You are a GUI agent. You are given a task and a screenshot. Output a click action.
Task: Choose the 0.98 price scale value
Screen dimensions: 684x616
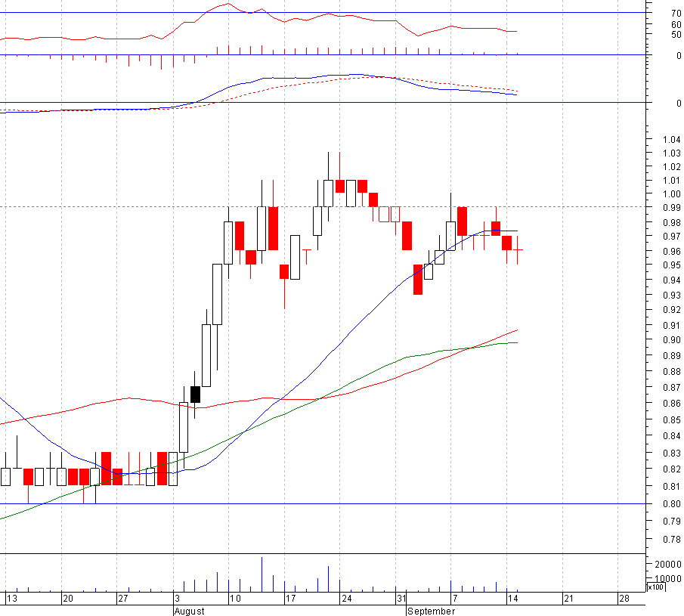(671, 223)
